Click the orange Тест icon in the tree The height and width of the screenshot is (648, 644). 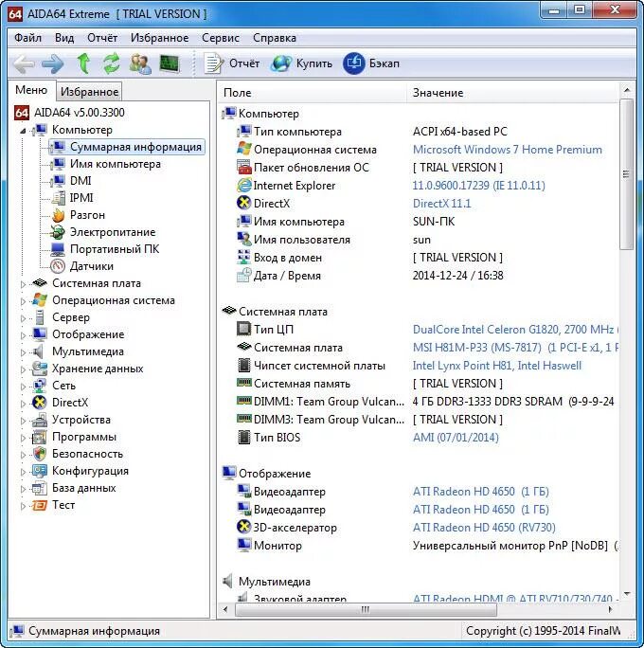(40, 506)
